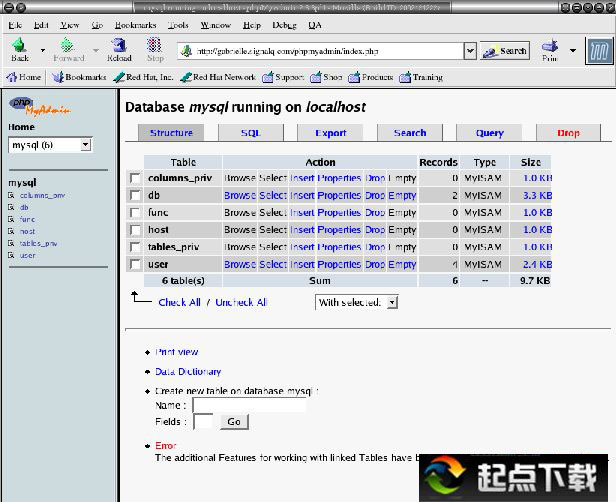Expand the URL bar history dropdown

point(470,51)
